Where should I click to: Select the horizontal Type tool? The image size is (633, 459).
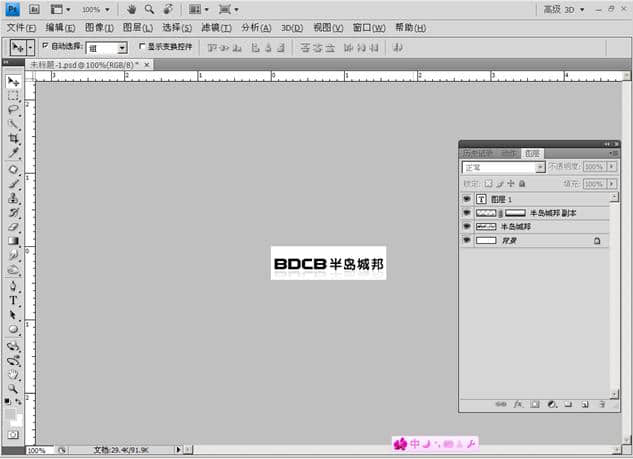click(x=13, y=299)
